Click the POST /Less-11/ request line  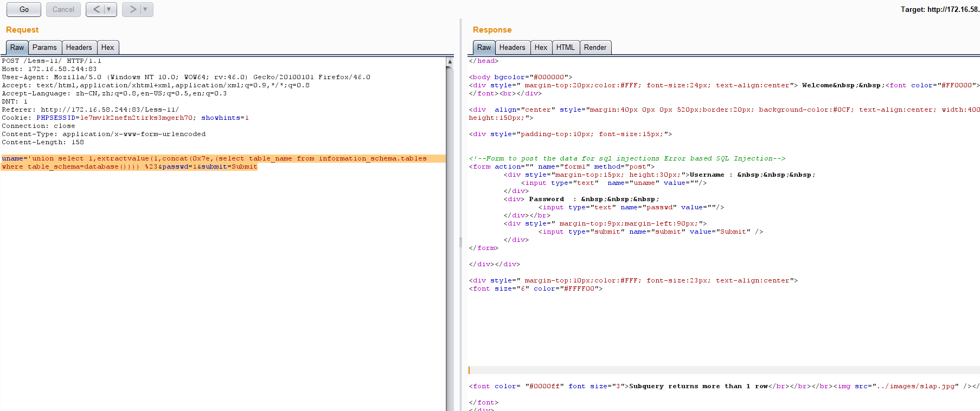(x=52, y=61)
